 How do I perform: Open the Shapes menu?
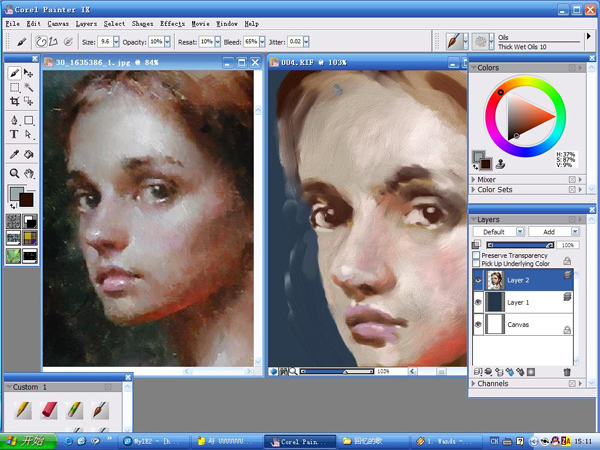[142, 24]
